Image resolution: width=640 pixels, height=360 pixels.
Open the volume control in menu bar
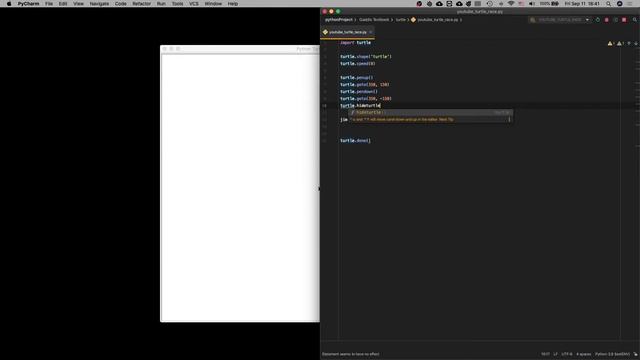(532, 4)
